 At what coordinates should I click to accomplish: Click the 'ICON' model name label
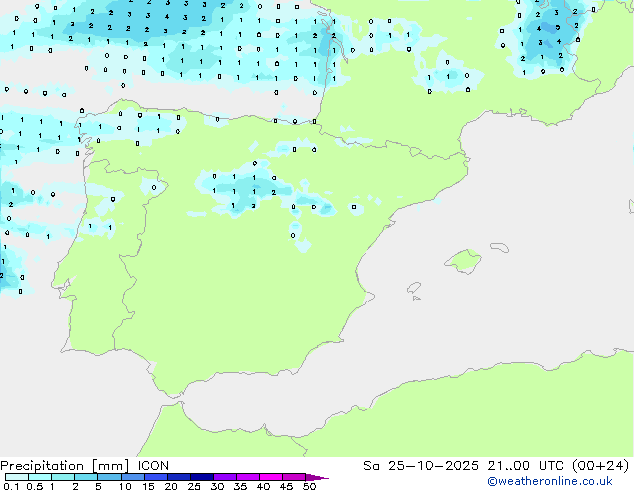click(153, 466)
